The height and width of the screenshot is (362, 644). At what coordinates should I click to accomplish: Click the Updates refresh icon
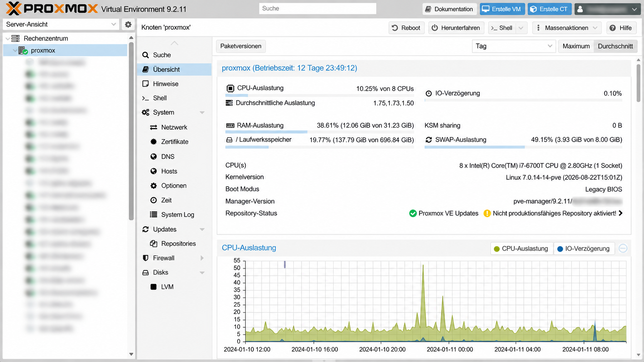146,229
